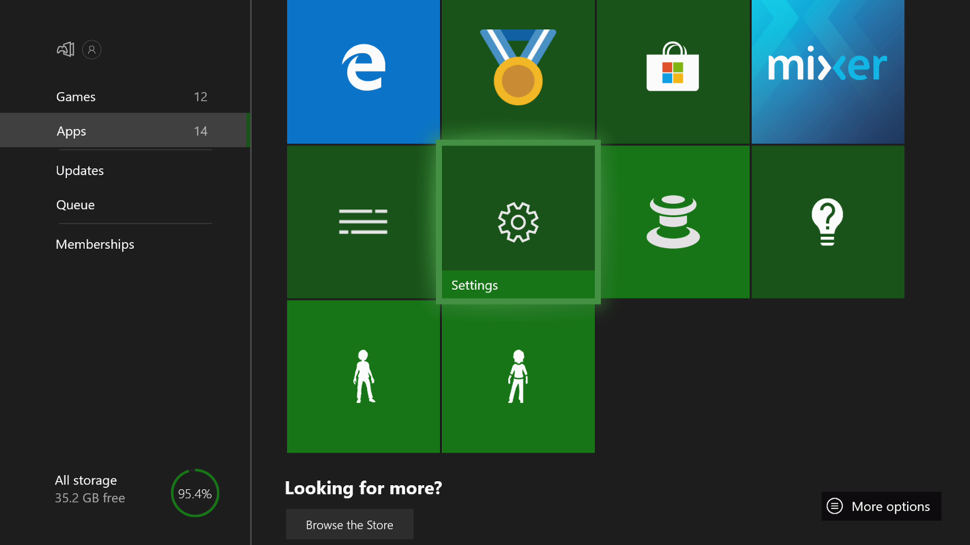Open the lightbulb question mark help tile
The height and width of the screenshot is (545, 970).
tap(828, 221)
